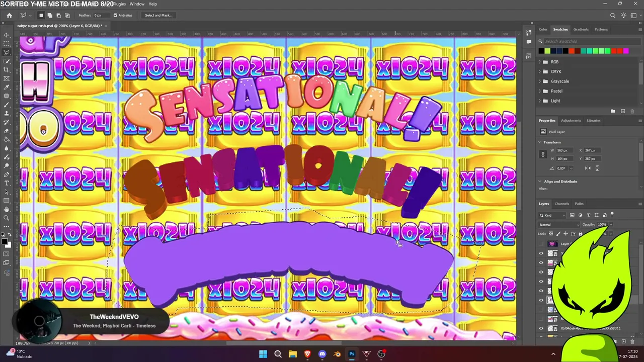Toggle visibility of 0bf94de6 layer
644x362 pixels.
coord(541,328)
